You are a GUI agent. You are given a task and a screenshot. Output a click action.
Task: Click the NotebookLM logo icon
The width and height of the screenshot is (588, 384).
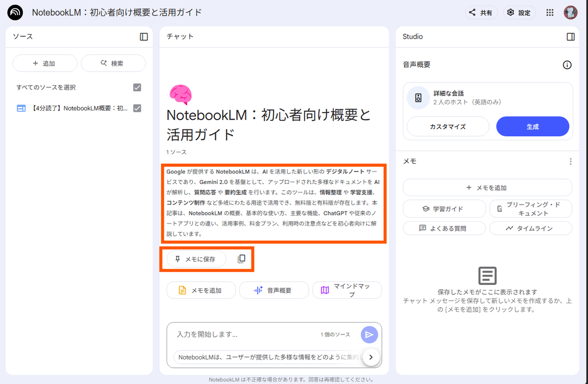pyautogui.click(x=14, y=12)
